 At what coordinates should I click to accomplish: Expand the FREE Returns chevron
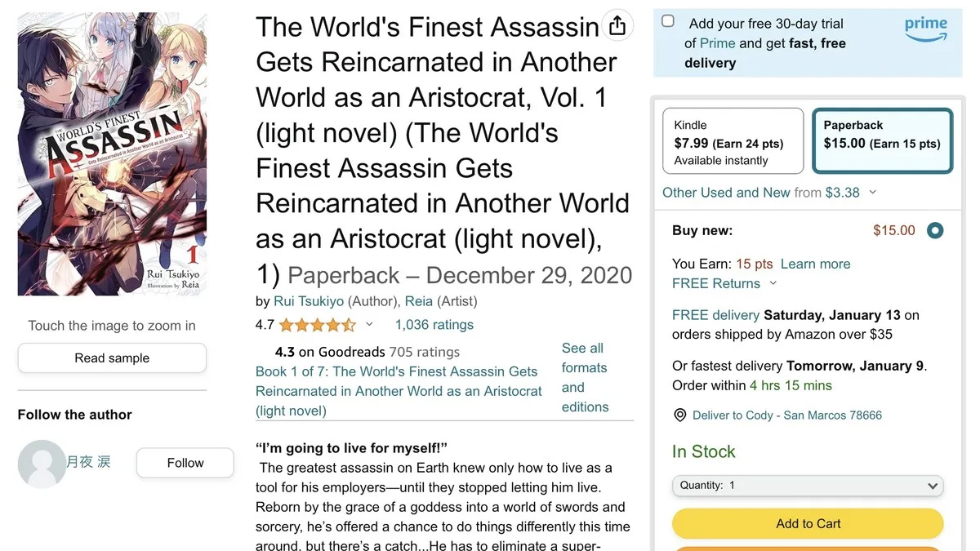[x=773, y=283]
